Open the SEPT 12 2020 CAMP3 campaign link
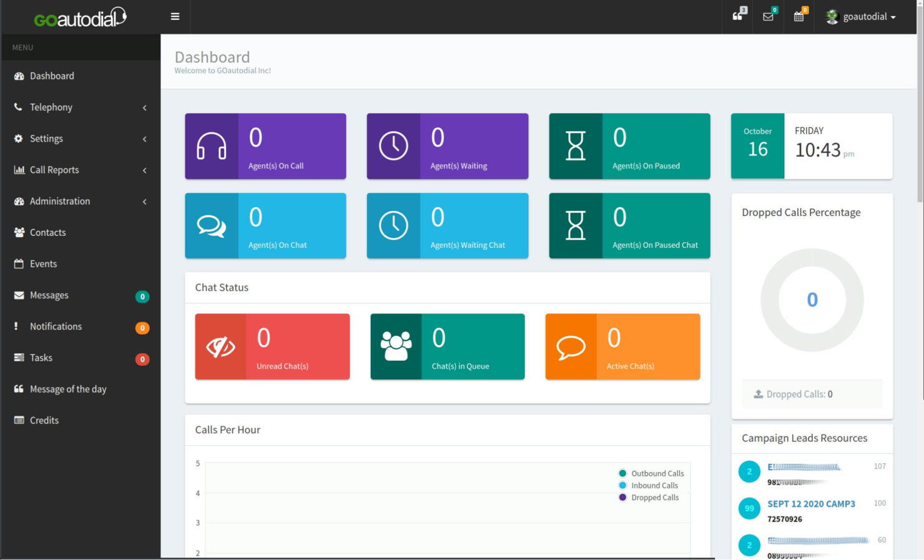 811,504
